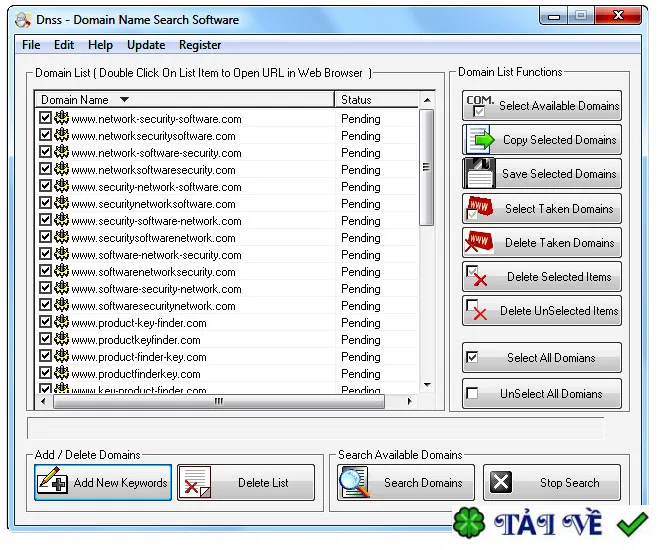Image resolution: width=660 pixels, height=550 pixels.
Task: Click the Select Available Domains COM icon
Action: pyautogui.click(x=479, y=105)
